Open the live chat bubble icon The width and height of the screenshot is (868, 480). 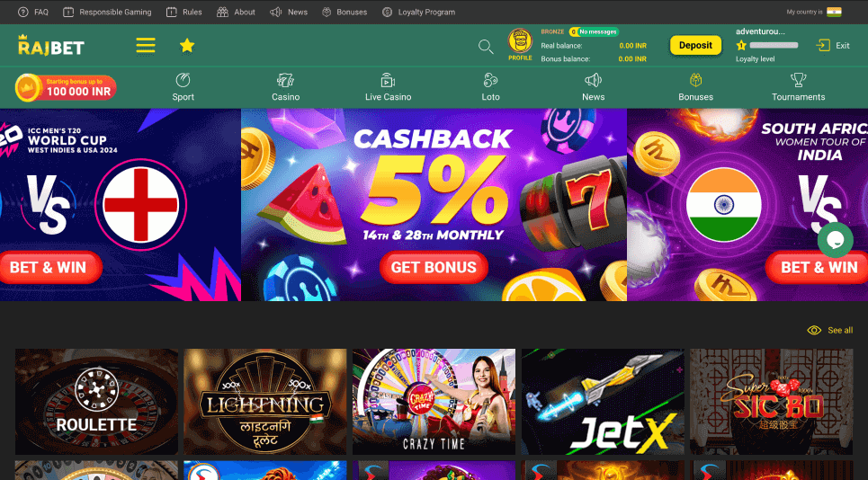pos(836,240)
